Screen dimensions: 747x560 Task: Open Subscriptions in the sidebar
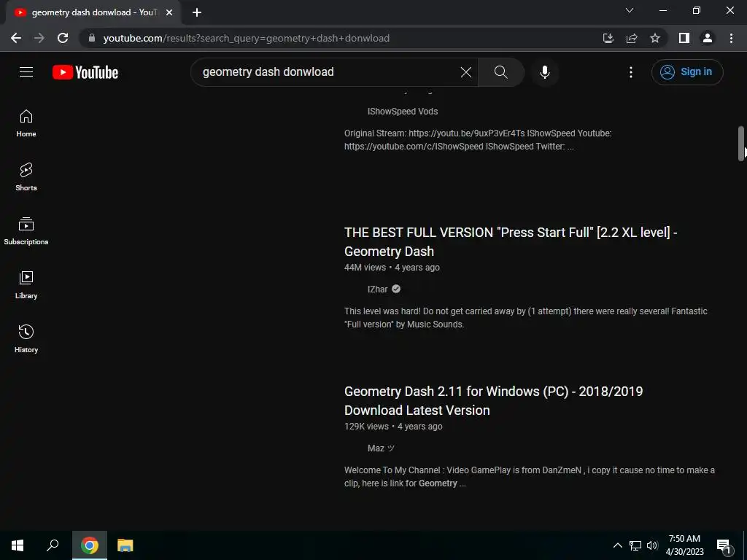(x=26, y=231)
